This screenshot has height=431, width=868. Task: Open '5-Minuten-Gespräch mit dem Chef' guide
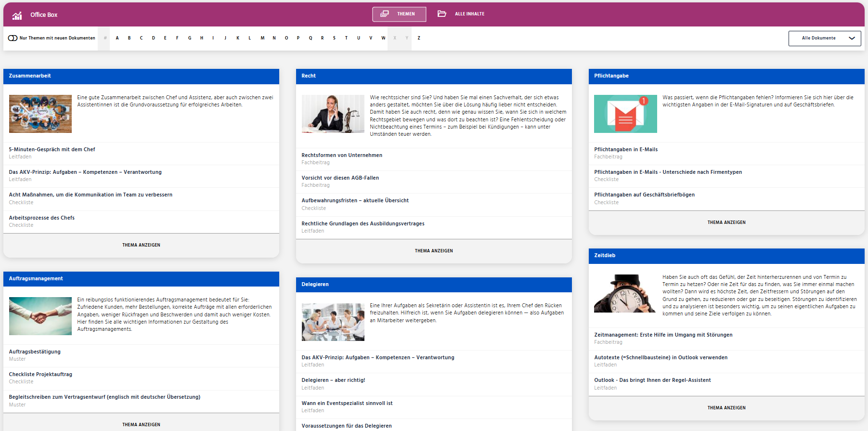(52, 149)
